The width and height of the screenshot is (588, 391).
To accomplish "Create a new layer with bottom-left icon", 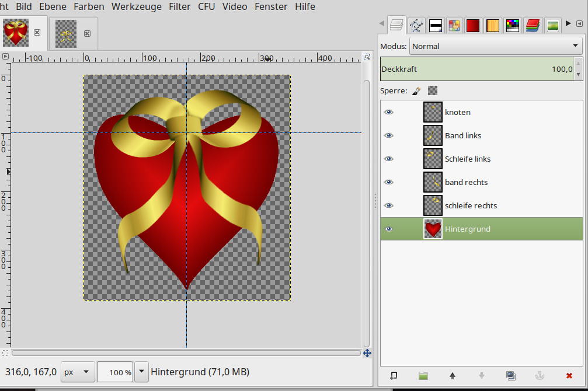I will (394, 376).
